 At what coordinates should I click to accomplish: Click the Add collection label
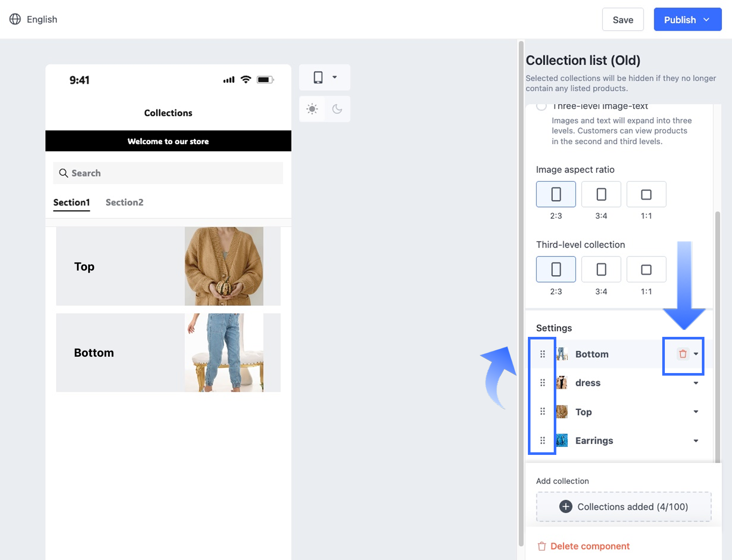tap(562, 481)
